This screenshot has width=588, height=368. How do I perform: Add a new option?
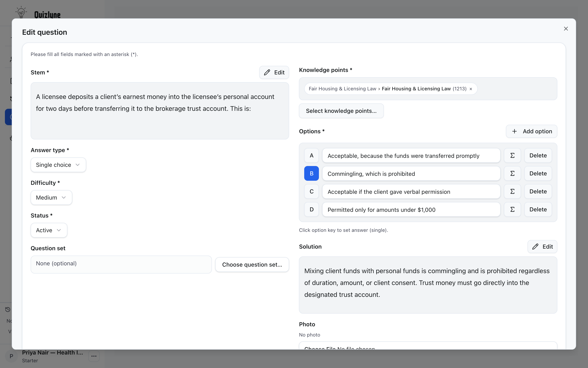531,131
